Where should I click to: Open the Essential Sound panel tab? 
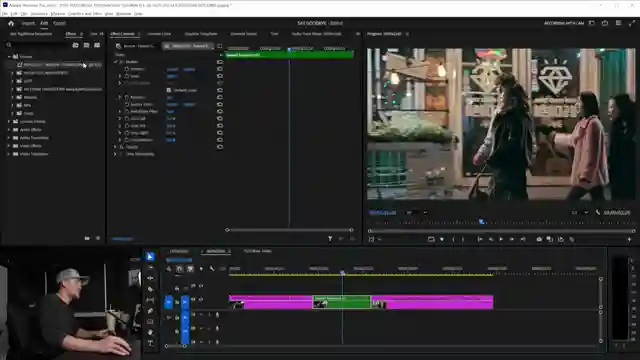click(244, 34)
